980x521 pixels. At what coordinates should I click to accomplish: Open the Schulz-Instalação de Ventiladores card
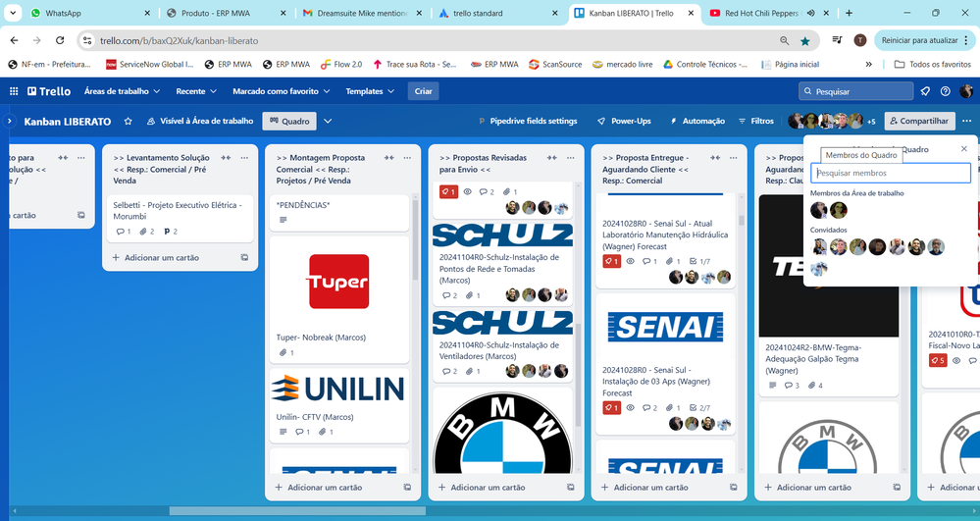502,345
